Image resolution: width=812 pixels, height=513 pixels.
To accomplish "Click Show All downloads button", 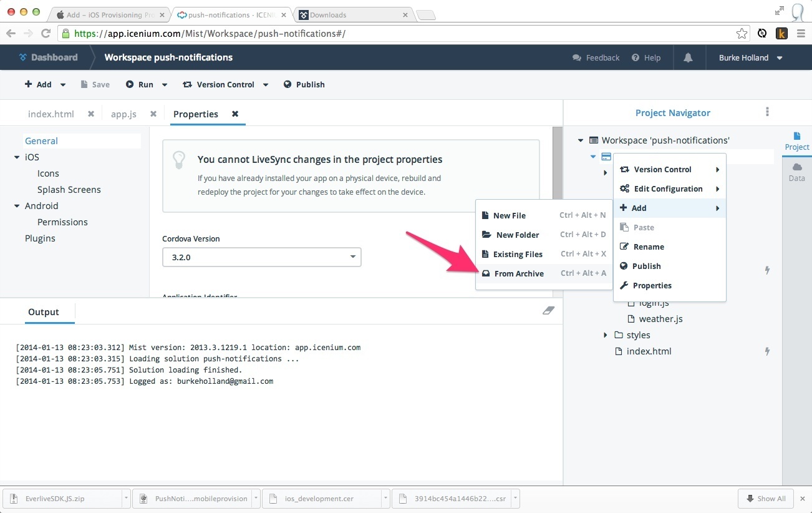I will 765,499.
